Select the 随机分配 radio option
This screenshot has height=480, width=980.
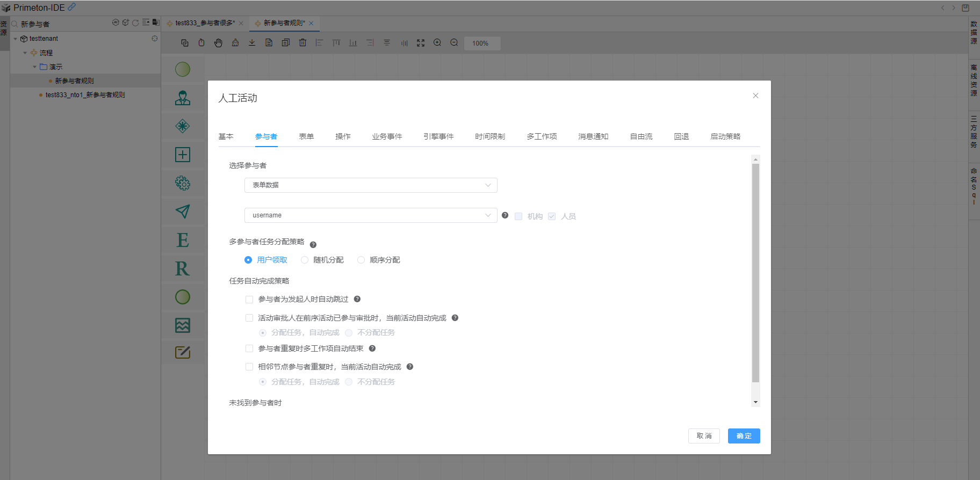(x=305, y=260)
